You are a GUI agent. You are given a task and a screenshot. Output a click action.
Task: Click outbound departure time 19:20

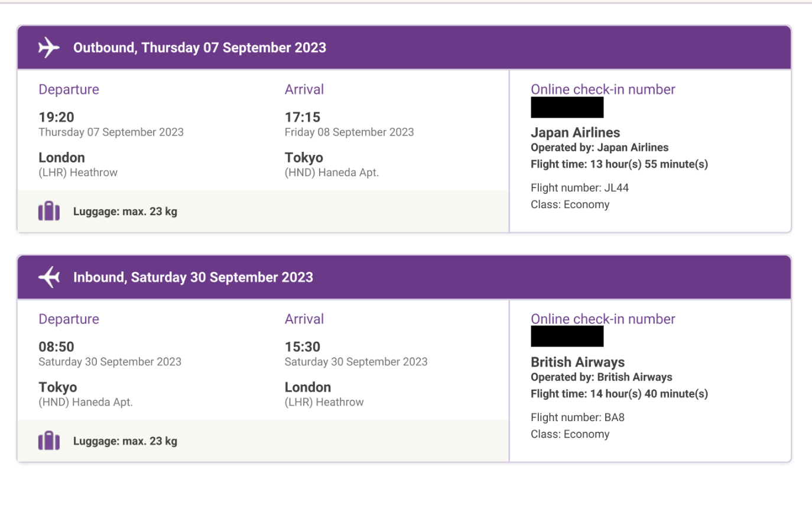pos(57,117)
